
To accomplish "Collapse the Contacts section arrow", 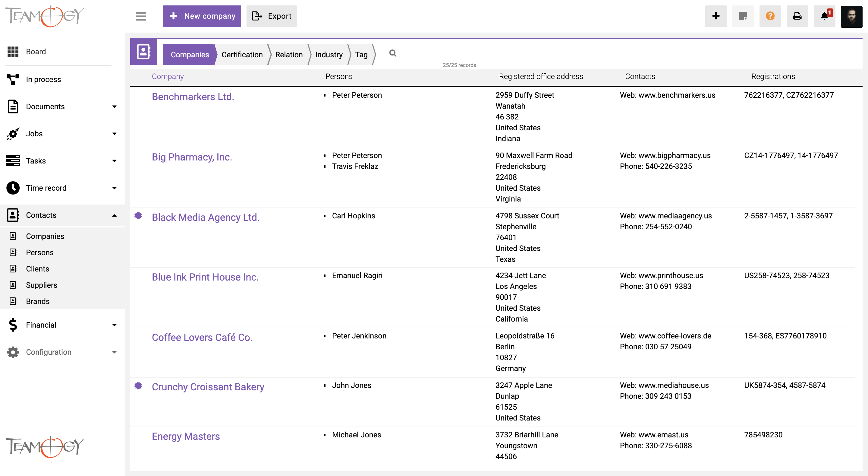I will tap(114, 215).
